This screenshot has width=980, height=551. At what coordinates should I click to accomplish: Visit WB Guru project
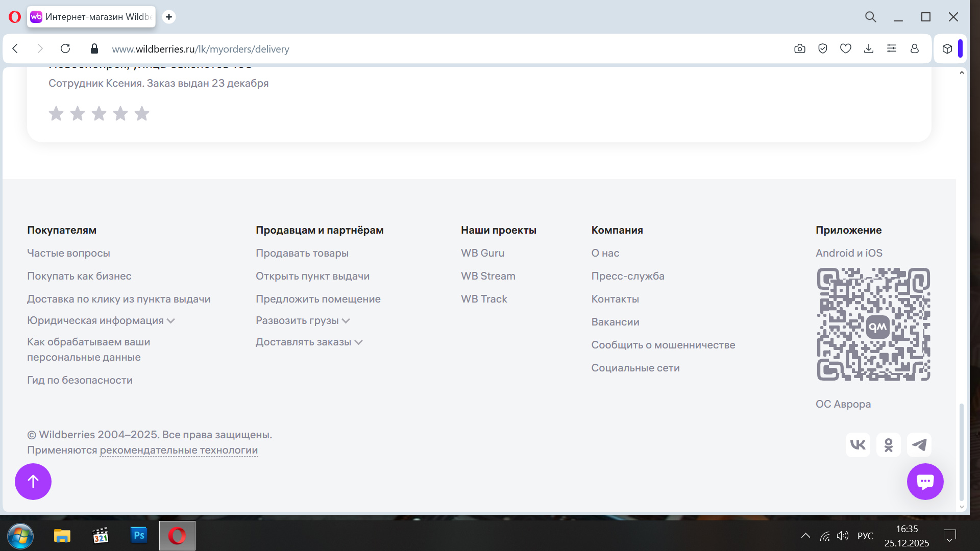pos(482,253)
